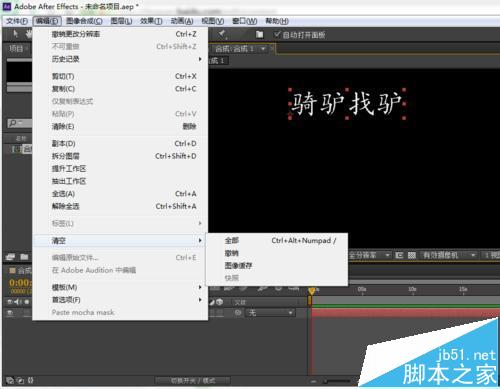The image size is (500, 389).
Task: Choose 图像缓存 in the purge submenu
Action: [x=277, y=266]
